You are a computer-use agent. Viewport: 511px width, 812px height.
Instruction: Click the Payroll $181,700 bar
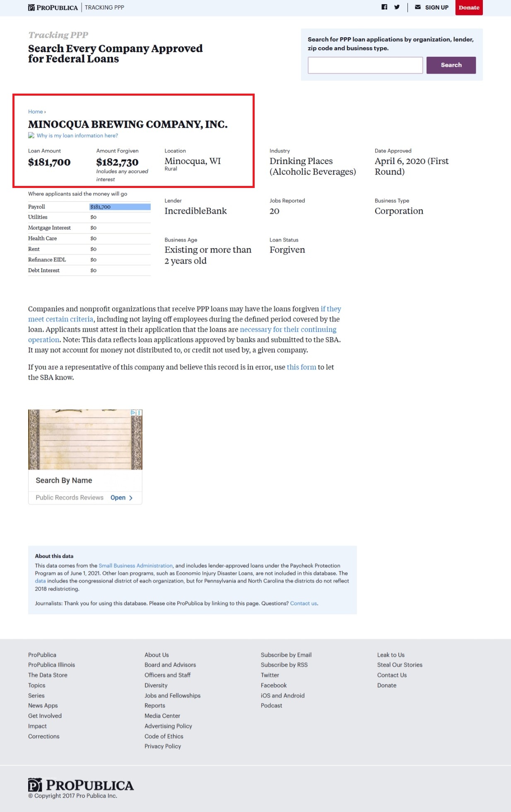pyautogui.click(x=120, y=207)
